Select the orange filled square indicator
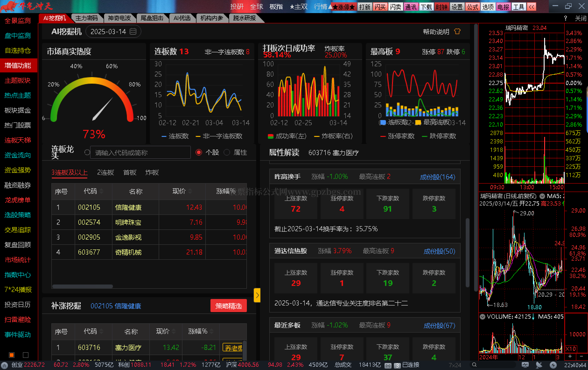Viewport: 588px width, 370px height. [x=12, y=355]
